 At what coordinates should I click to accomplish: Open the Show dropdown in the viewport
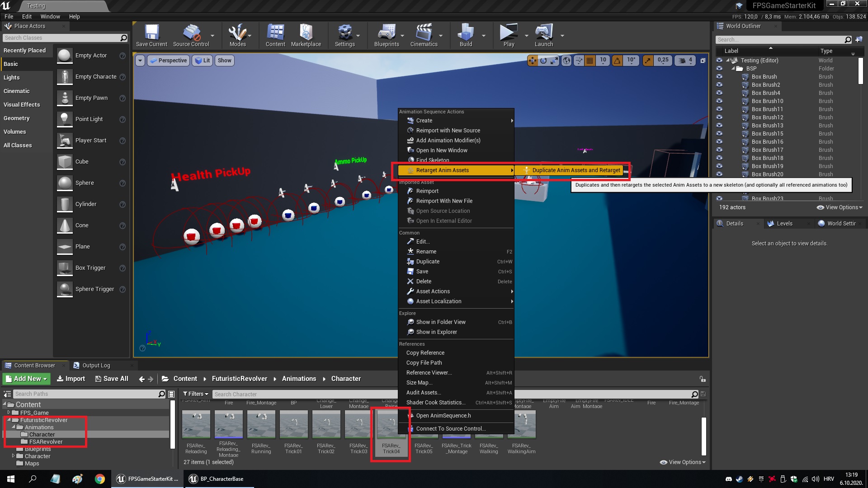pyautogui.click(x=225, y=60)
